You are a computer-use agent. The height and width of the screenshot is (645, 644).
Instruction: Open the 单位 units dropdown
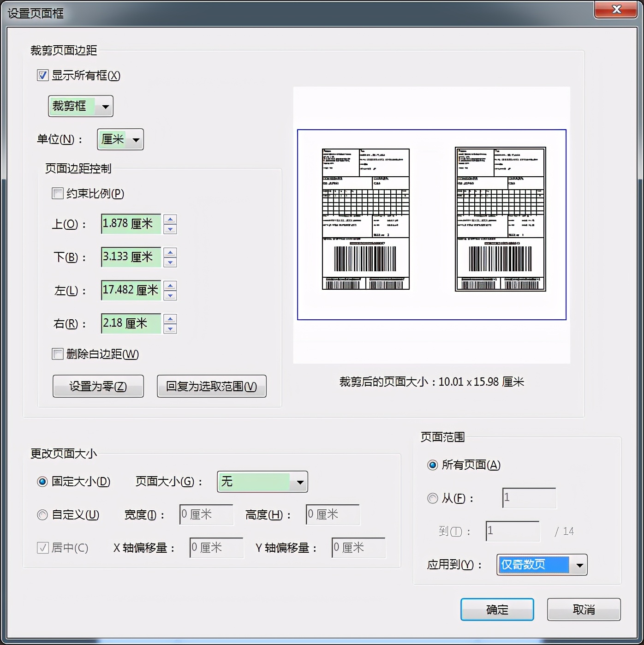tap(120, 139)
